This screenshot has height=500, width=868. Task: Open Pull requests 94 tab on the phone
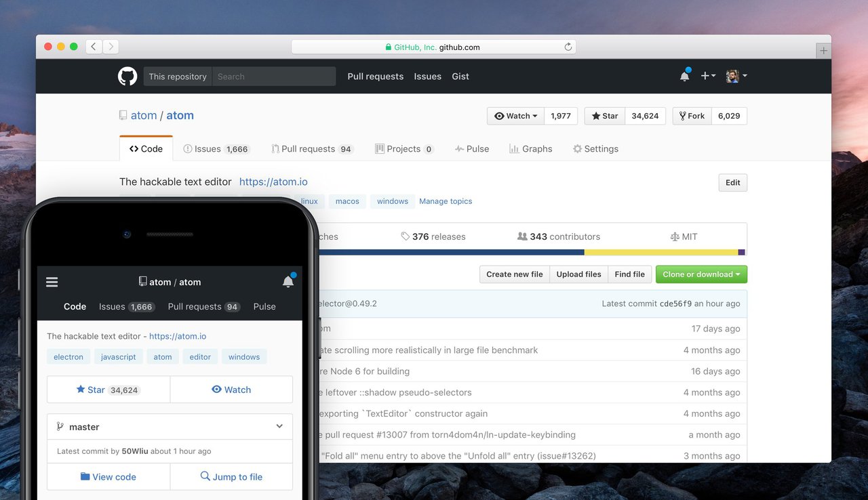[204, 307]
